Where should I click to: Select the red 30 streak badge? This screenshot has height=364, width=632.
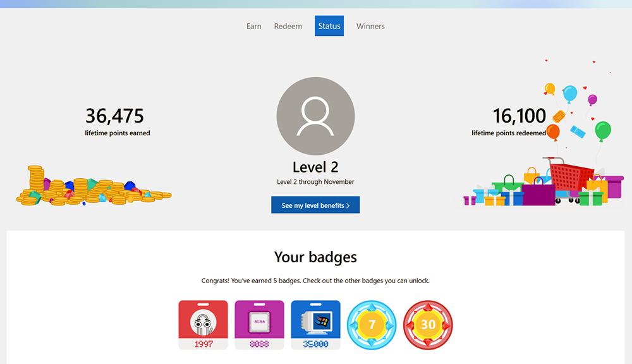[x=428, y=325]
